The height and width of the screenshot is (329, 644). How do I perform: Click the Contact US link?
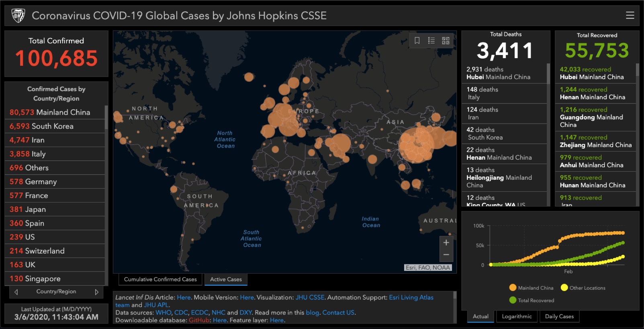(x=338, y=313)
